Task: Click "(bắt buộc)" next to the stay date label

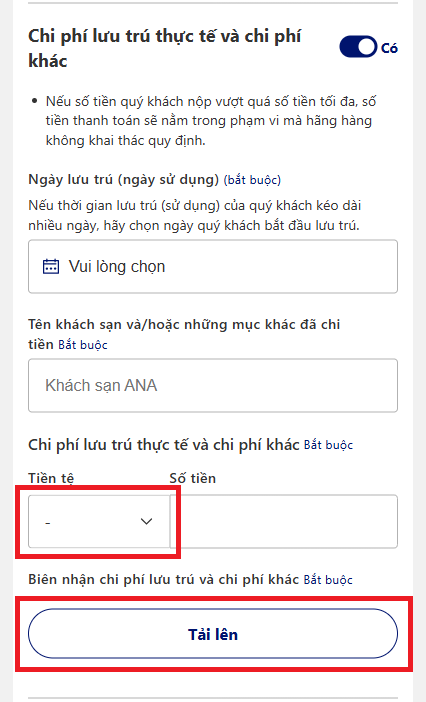Action: point(252,180)
